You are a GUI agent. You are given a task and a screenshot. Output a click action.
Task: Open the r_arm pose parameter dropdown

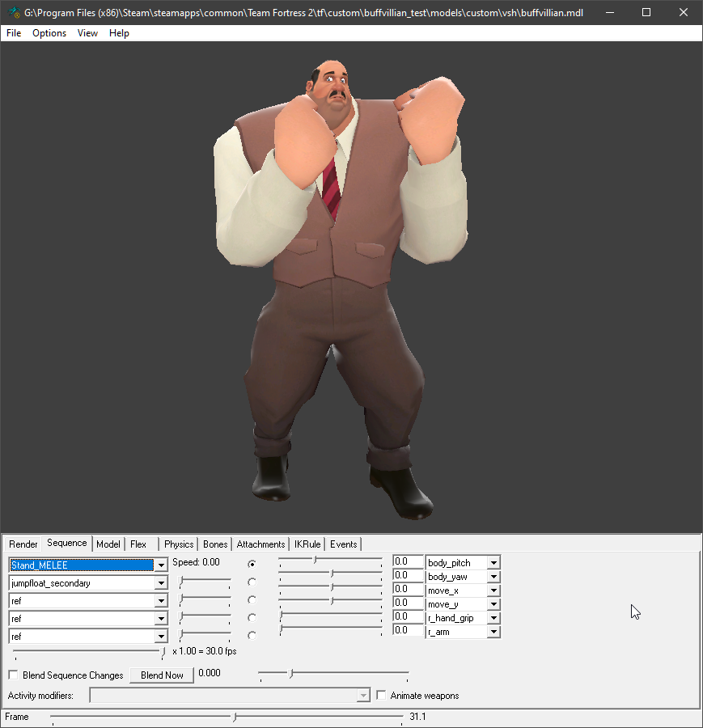493,632
